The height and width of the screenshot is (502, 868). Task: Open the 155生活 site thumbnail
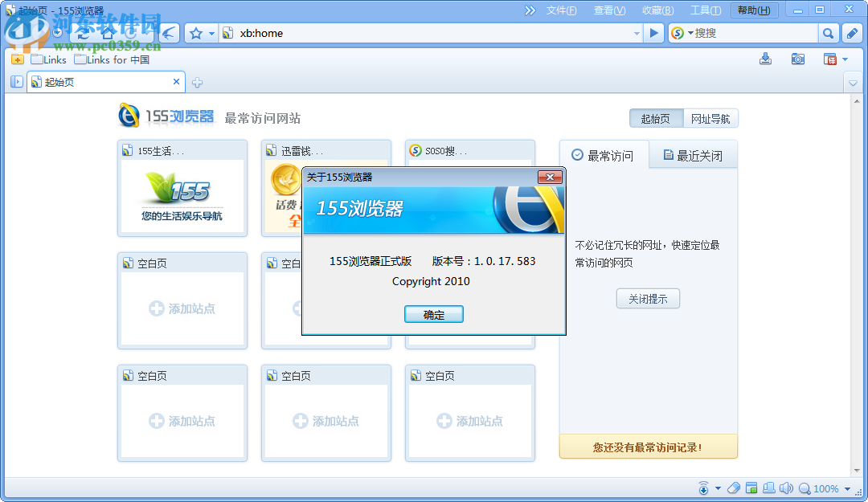[182, 188]
